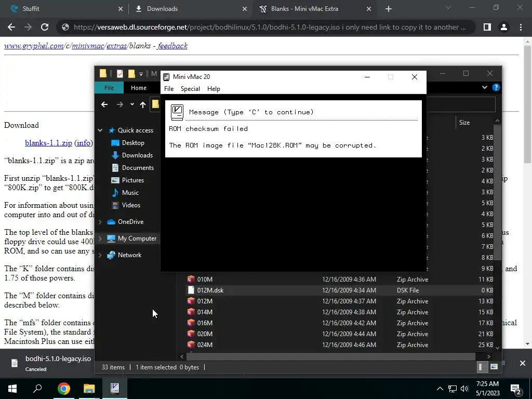Open notification center in taskbar

point(515,389)
